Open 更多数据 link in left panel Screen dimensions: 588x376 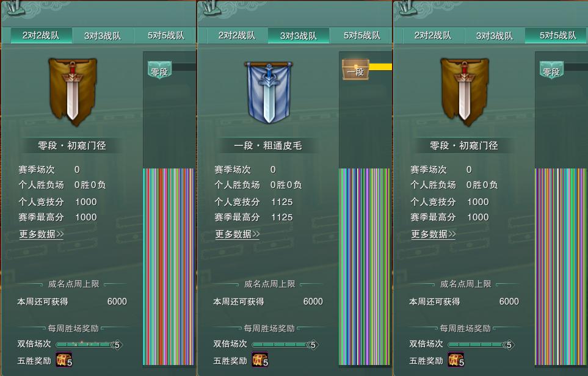(x=42, y=234)
